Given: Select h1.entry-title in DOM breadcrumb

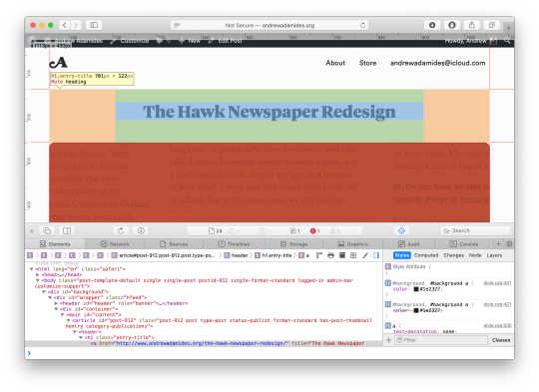Looking at the screenshot, I should 273,255.
